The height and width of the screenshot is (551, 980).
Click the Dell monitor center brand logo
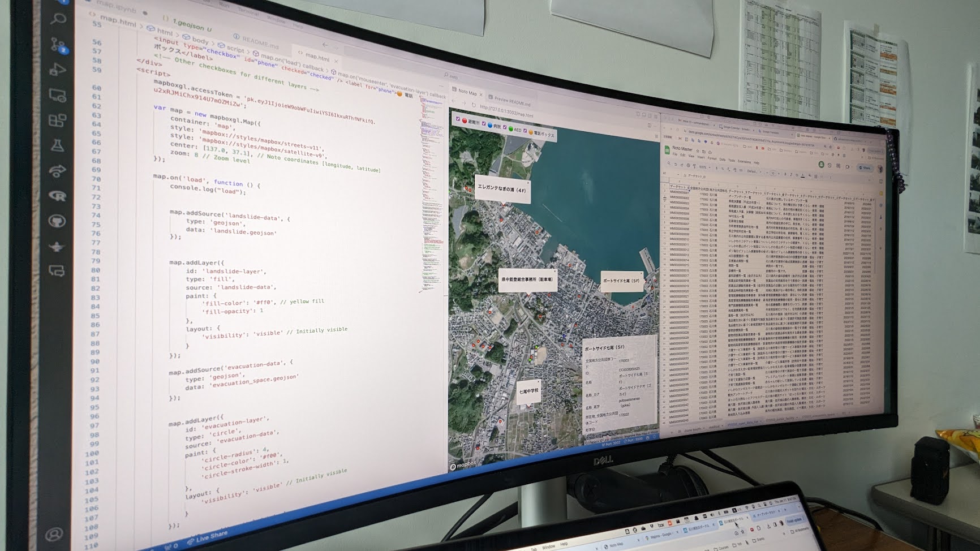tap(604, 462)
